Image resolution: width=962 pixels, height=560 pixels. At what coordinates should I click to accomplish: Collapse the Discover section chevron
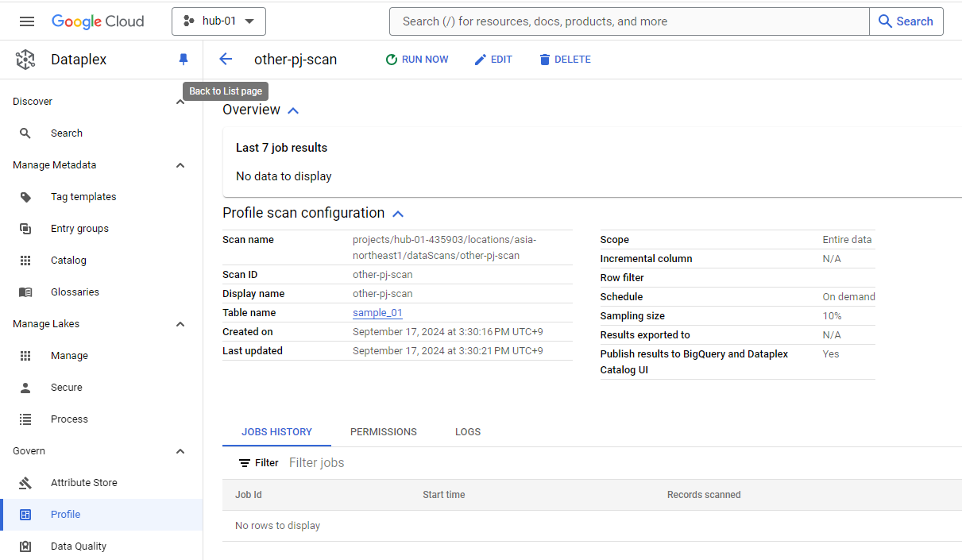click(x=180, y=102)
